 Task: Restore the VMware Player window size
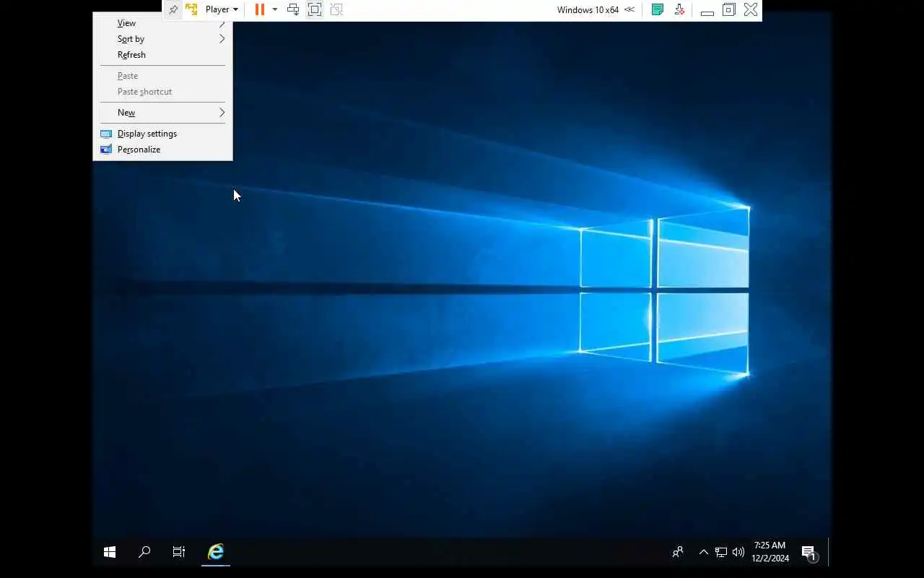[x=729, y=9]
